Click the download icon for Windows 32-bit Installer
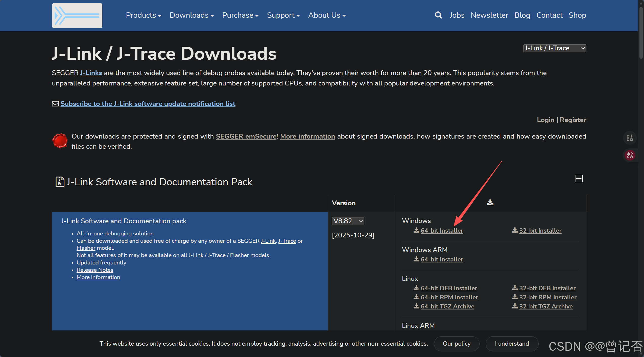644x357 pixels. tap(515, 230)
